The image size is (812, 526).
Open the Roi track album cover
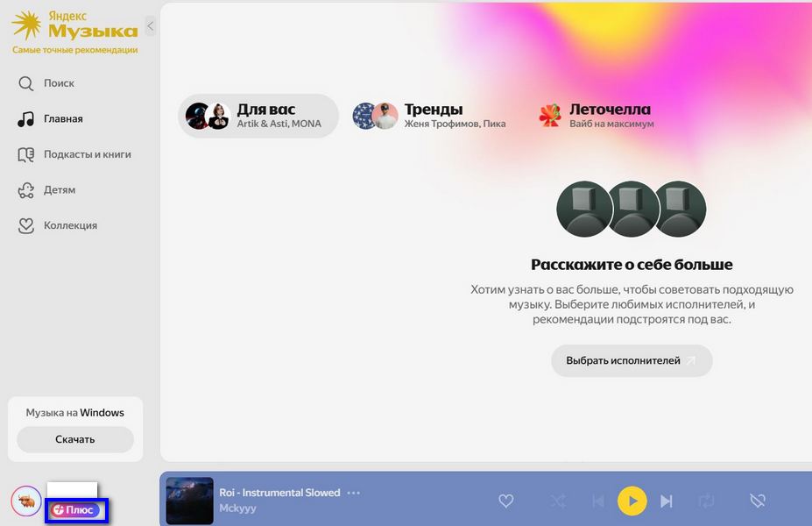coord(189,501)
